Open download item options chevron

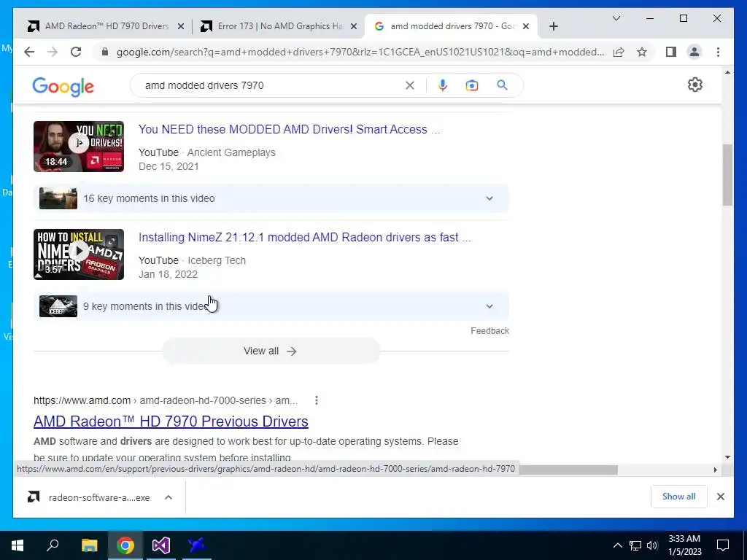(169, 497)
